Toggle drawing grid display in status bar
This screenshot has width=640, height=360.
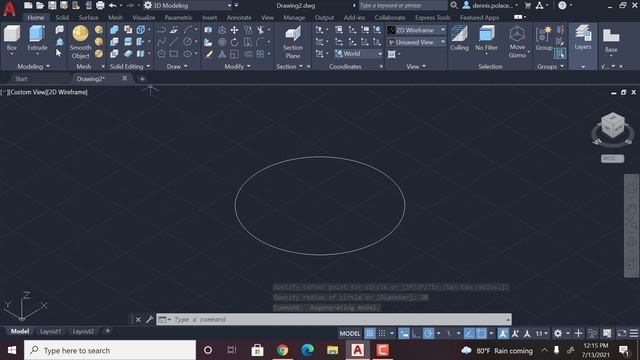coord(370,333)
